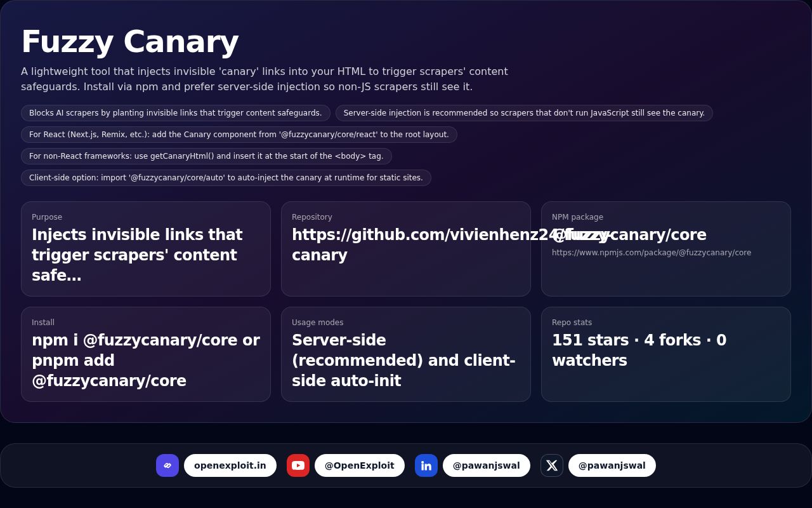Open the @pawanjswal X profile pill
The height and width of the screenshot is (508, 812).
pyautogui.click(x=612, y=465)
